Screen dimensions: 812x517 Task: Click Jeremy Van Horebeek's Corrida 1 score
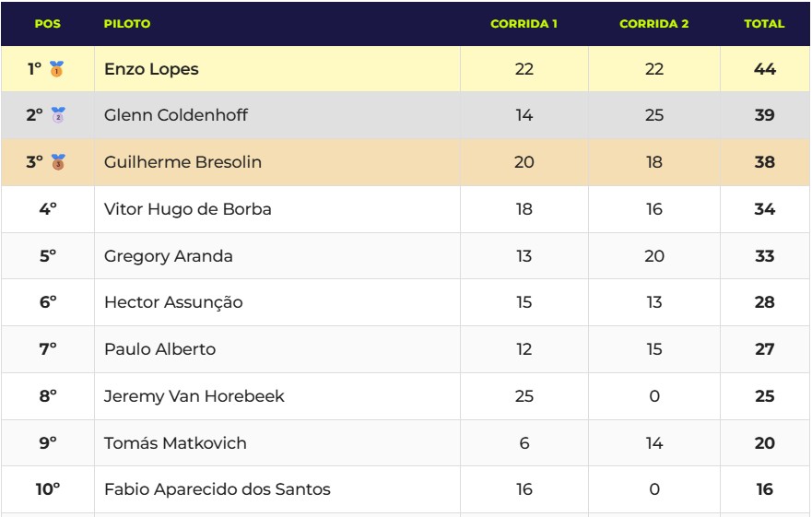(x=524, y=396)
